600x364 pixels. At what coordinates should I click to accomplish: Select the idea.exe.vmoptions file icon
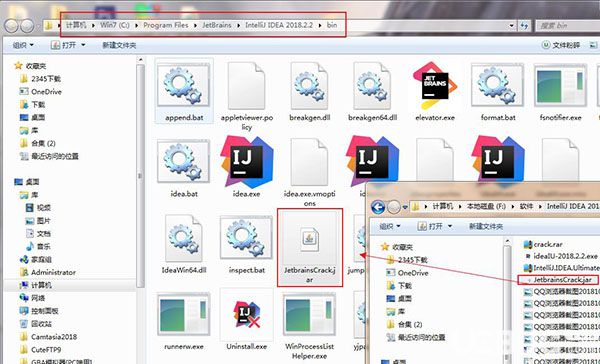coord(309,162)
